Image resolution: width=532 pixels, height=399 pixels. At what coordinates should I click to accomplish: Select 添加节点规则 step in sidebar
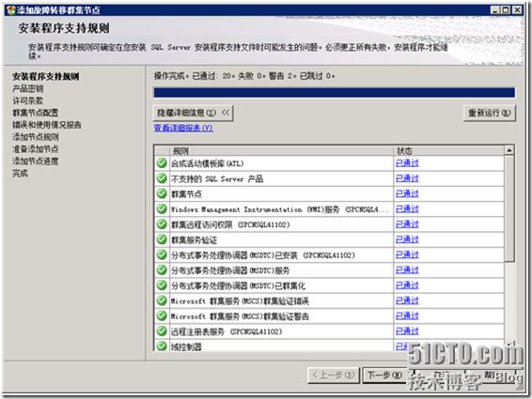click(x=36, y=137)
